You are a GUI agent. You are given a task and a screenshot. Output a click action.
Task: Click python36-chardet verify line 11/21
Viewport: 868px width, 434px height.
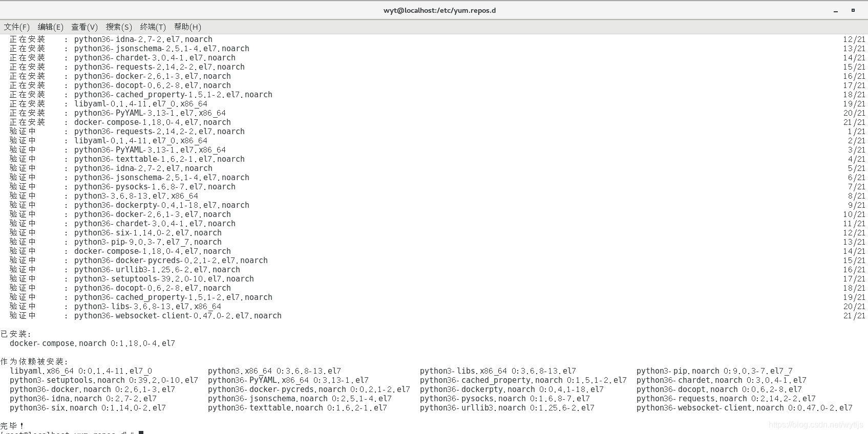[x=437, y=224]
